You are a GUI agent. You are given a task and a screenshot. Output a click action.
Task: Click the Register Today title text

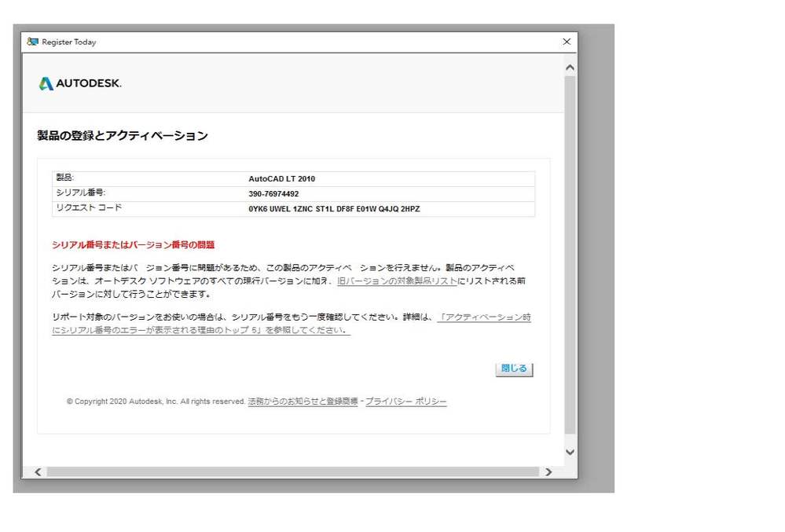[69, 42]
